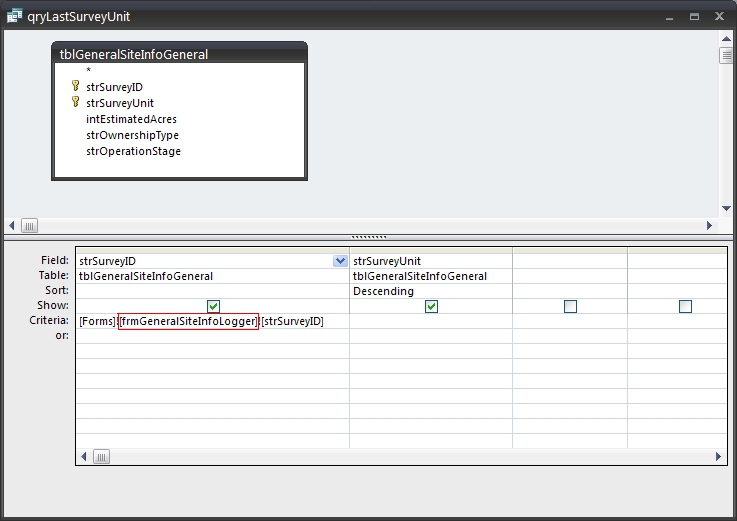
Task: Click down arrow of upper pane vertical scrollbar
Action: tap(726, 208)
